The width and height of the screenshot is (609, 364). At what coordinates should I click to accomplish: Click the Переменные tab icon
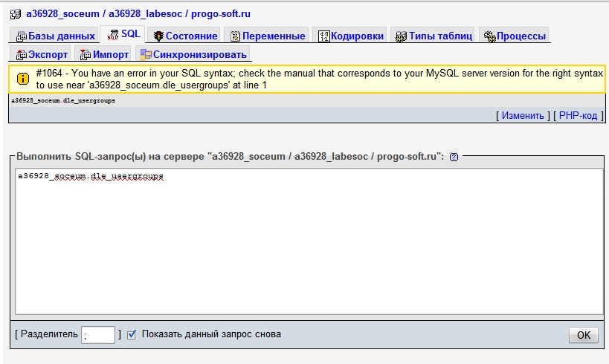click(235, 36)
